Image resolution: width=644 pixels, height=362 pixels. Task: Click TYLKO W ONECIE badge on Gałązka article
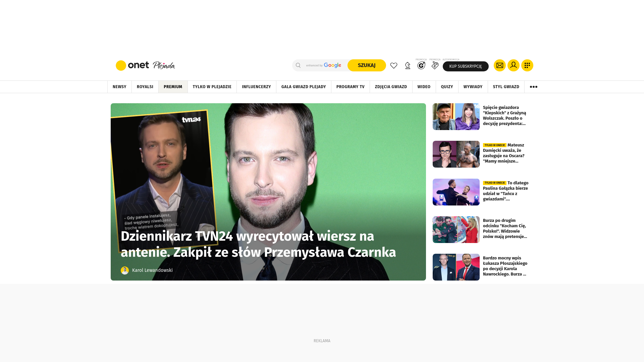pyautogui.click(x=495, y=183)
